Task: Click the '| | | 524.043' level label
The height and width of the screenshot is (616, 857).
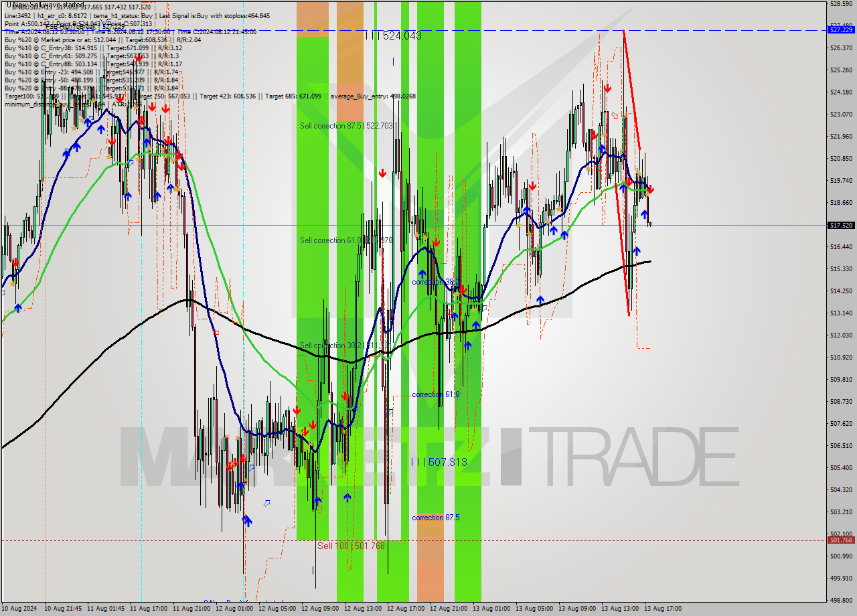Action: pos(394,35)
